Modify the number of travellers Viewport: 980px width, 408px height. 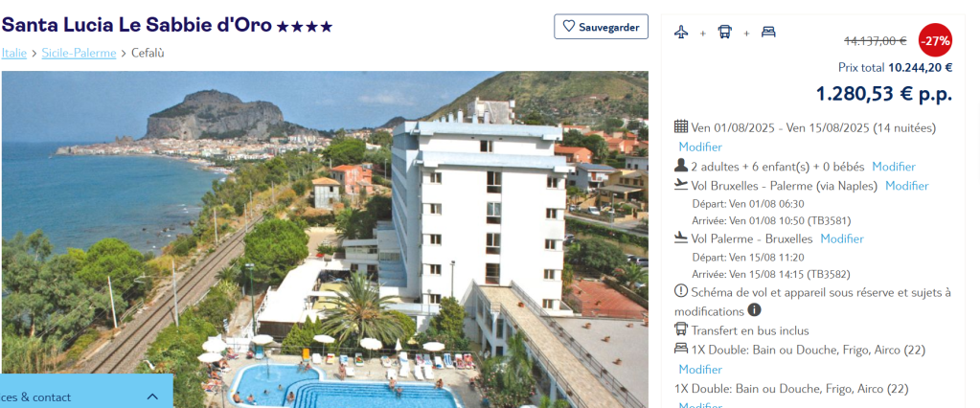(x=894, y=167)
